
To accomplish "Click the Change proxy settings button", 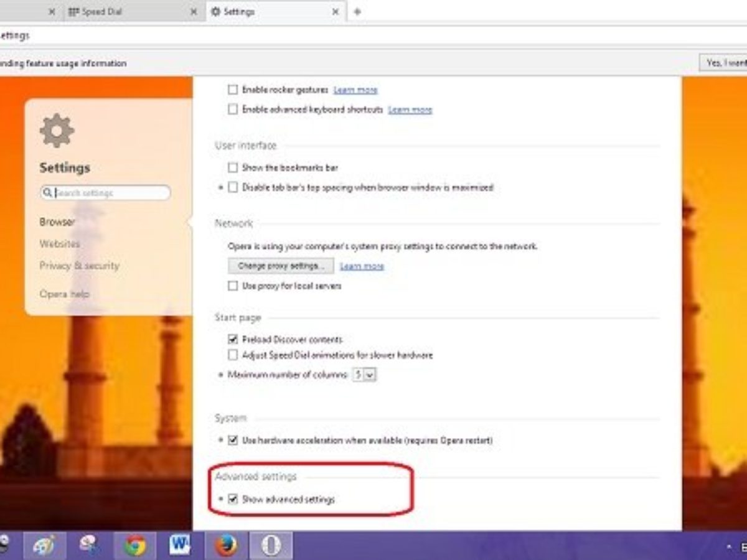I will pyautogui.click(x=281, y=266).
